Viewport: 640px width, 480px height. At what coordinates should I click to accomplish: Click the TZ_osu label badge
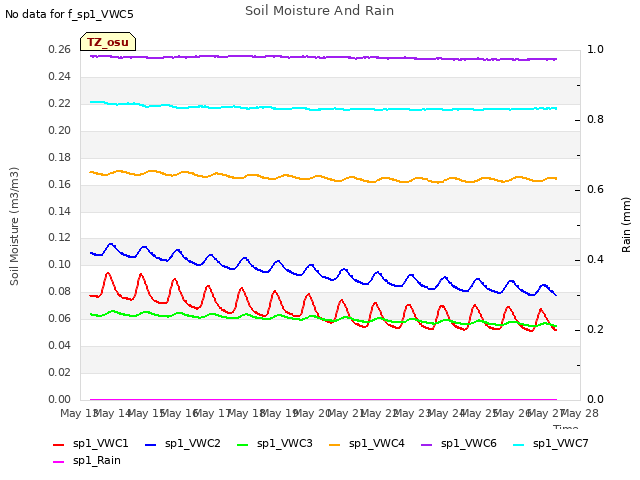[x=108, y=42]
